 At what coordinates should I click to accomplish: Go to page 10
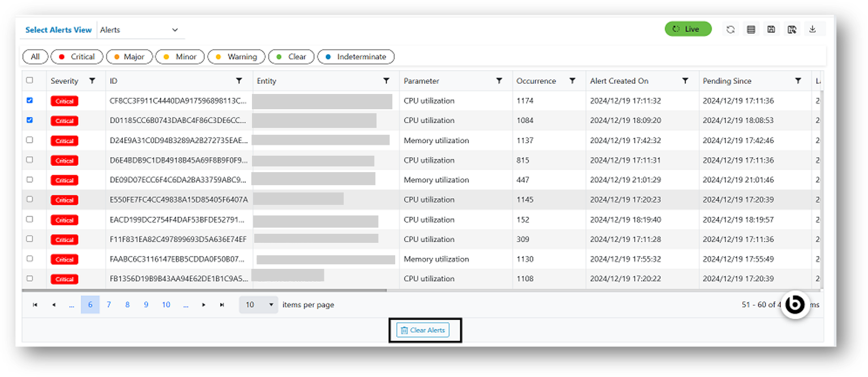[x=166, y=305]
